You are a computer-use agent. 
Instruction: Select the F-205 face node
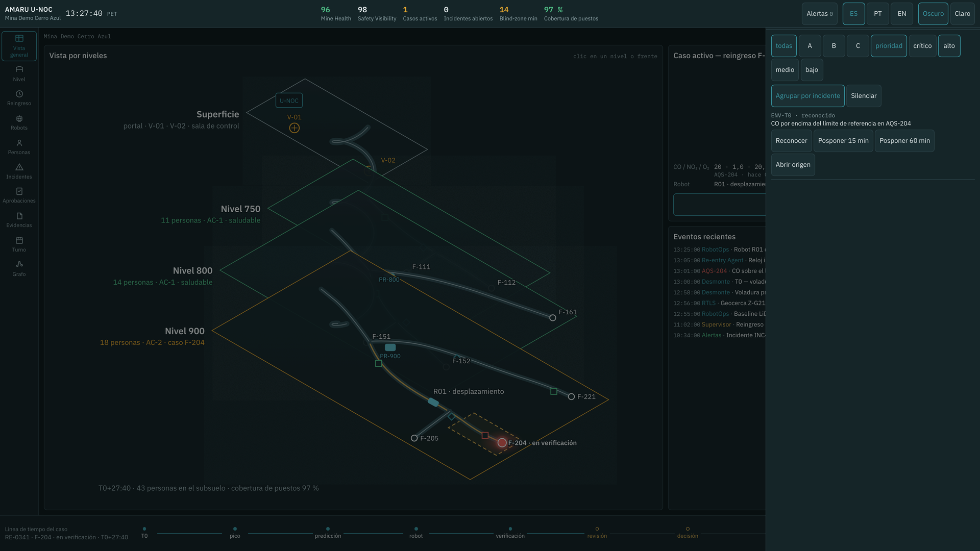point(414,438)
